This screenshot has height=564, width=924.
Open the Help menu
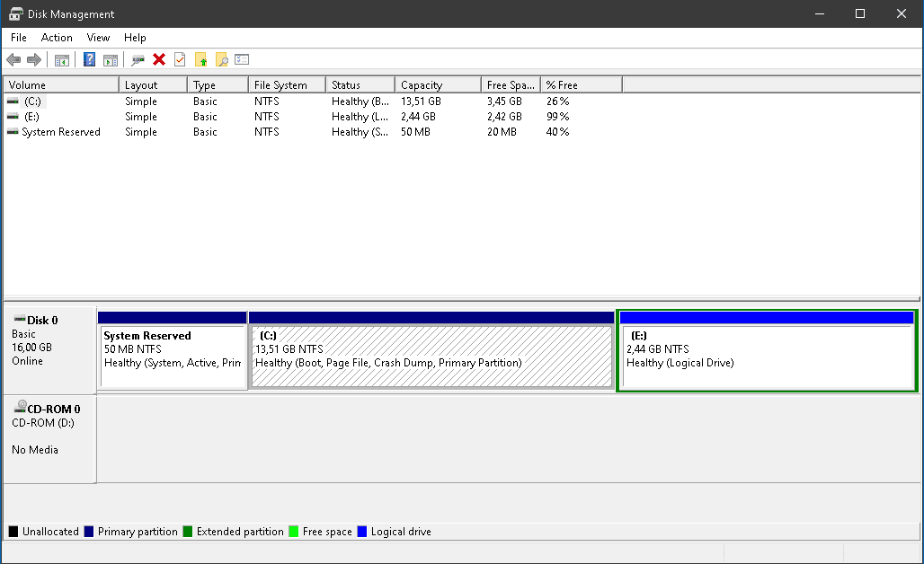[135, 38]
